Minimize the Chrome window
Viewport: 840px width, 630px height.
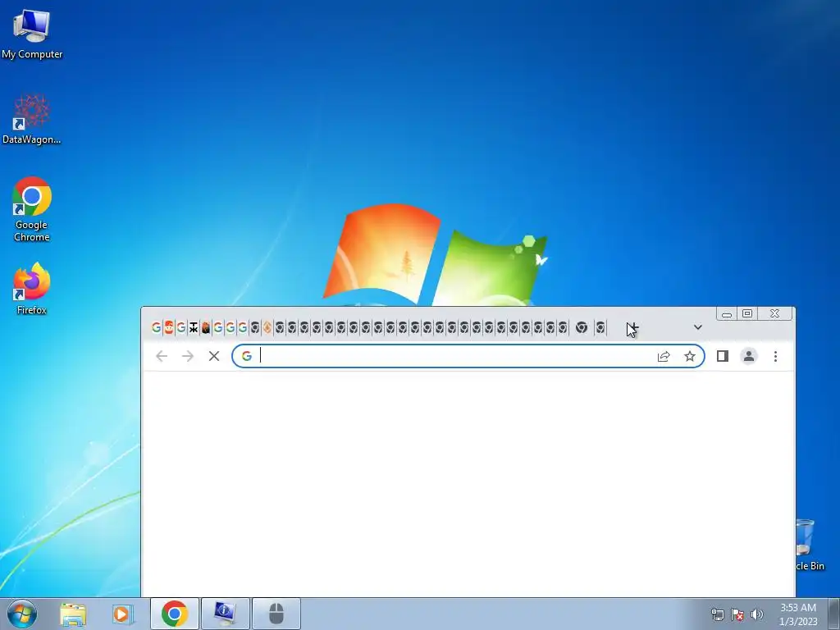pyautogui.click(x=727, y=314)
